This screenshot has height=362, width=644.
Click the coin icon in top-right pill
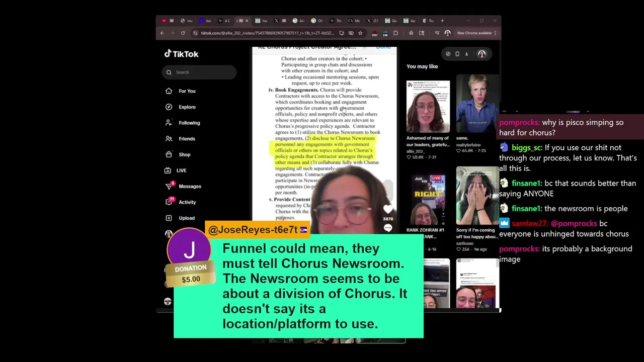click(x=448, y=54)
